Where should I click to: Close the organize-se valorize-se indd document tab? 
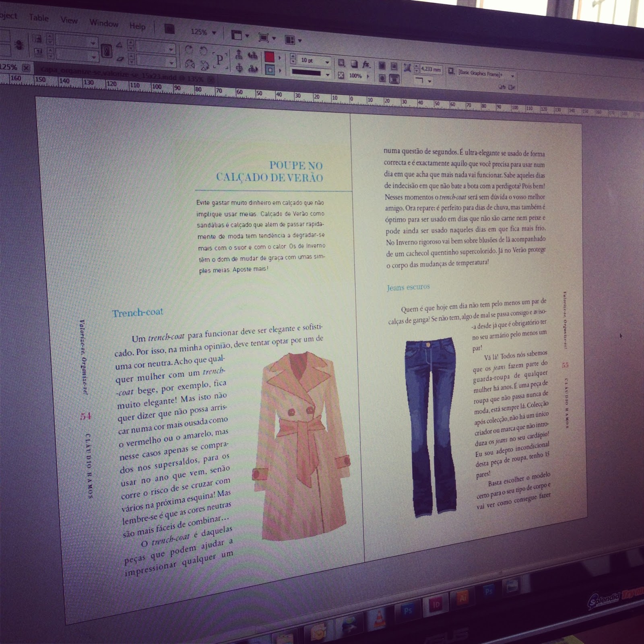click(211, 80)
